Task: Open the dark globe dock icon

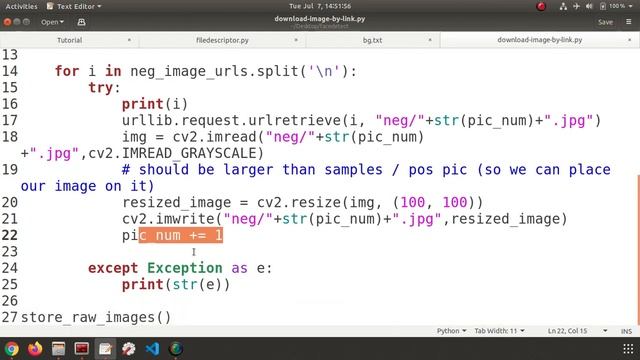Action: click(x=176, y=349)
